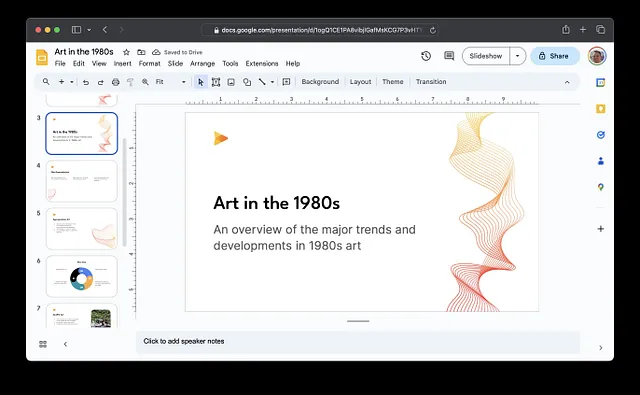This screenshot has height=395, width=640.
Task: Open version history clock icon
Action: click(426, 56)
